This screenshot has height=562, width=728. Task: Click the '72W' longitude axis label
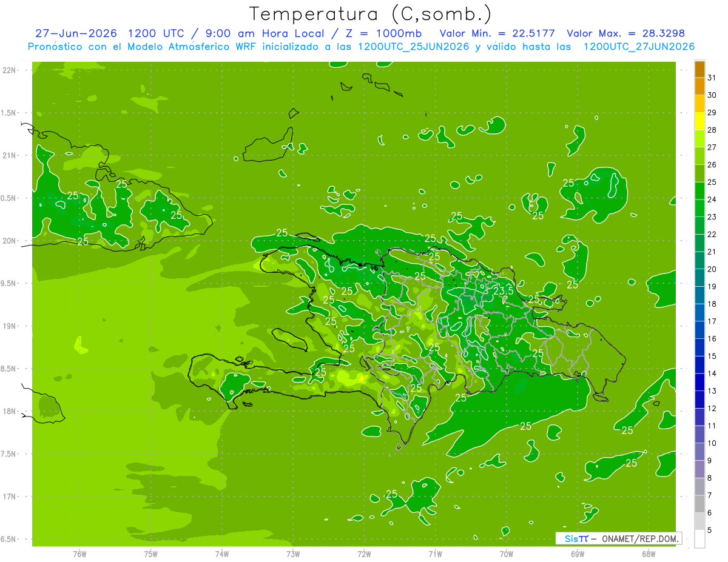(364, 554)
